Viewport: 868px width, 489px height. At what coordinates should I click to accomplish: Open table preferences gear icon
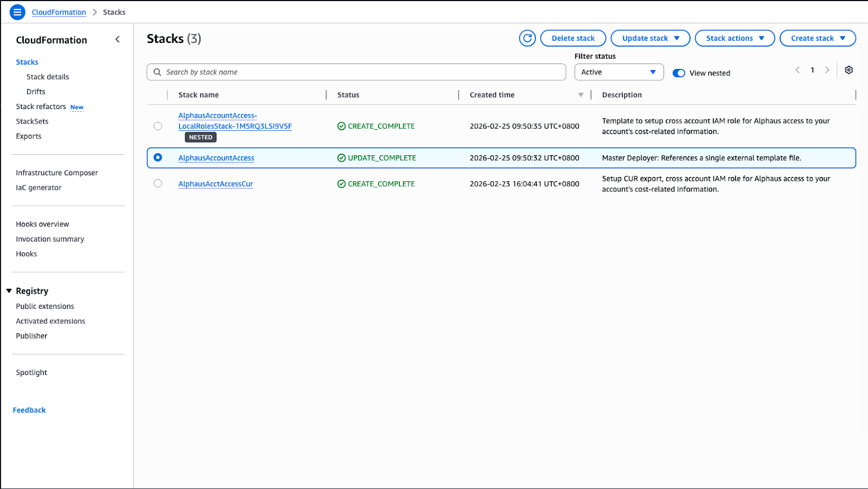[849, 70]
